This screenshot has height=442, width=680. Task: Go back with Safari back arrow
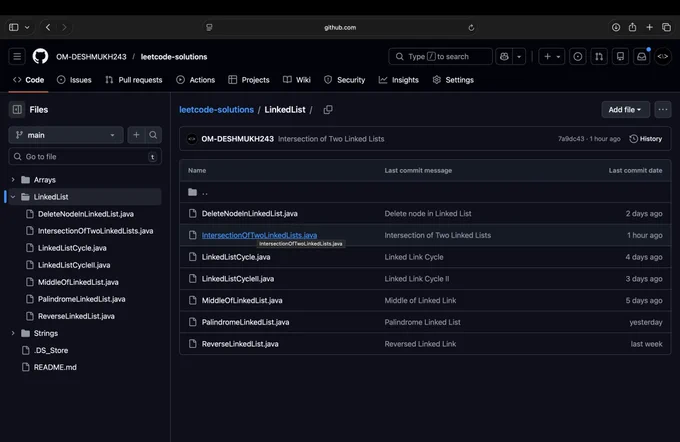(x=48, y=27)
